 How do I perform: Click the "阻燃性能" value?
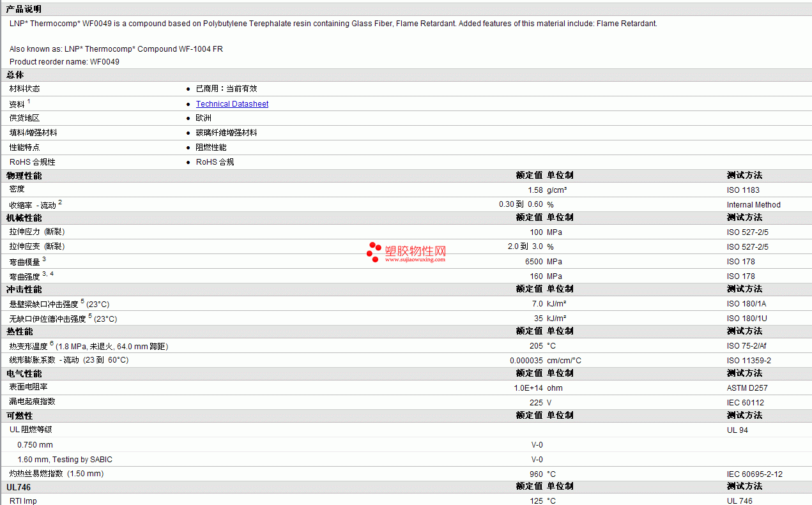click(x=211, y=147)
